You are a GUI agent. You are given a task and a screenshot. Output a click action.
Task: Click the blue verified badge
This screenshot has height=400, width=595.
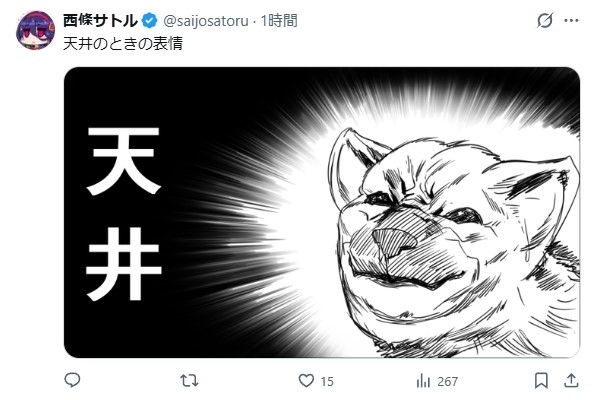pos(150,20)
